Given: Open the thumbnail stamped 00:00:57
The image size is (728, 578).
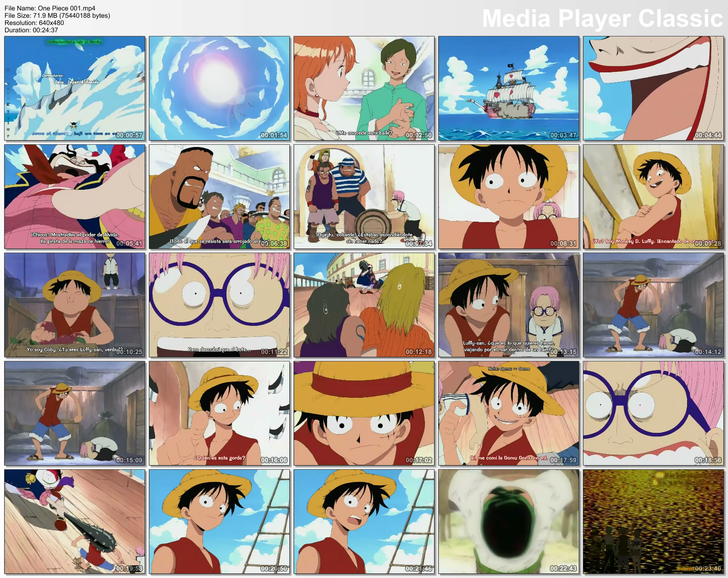Looking at the screenshot, I should pos(75,88).
